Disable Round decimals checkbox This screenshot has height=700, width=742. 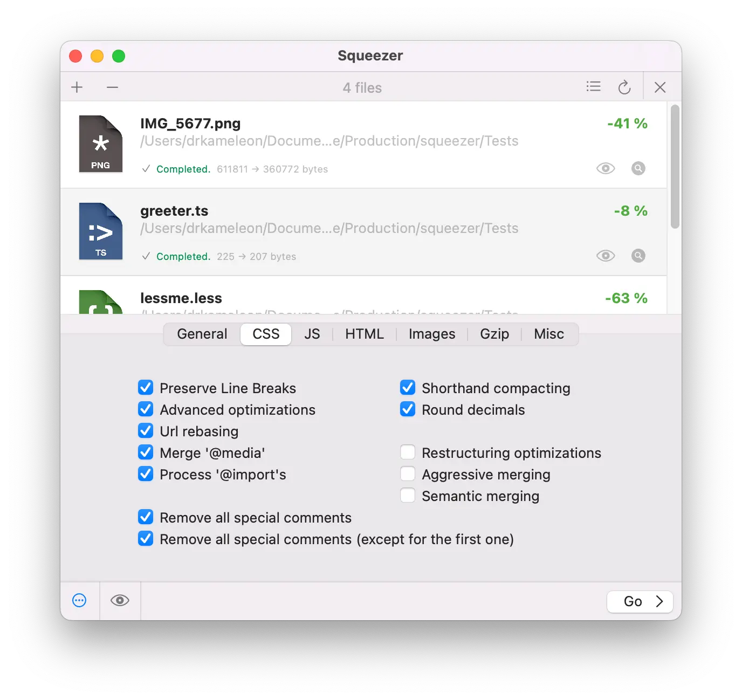click(x=408, y=409)
